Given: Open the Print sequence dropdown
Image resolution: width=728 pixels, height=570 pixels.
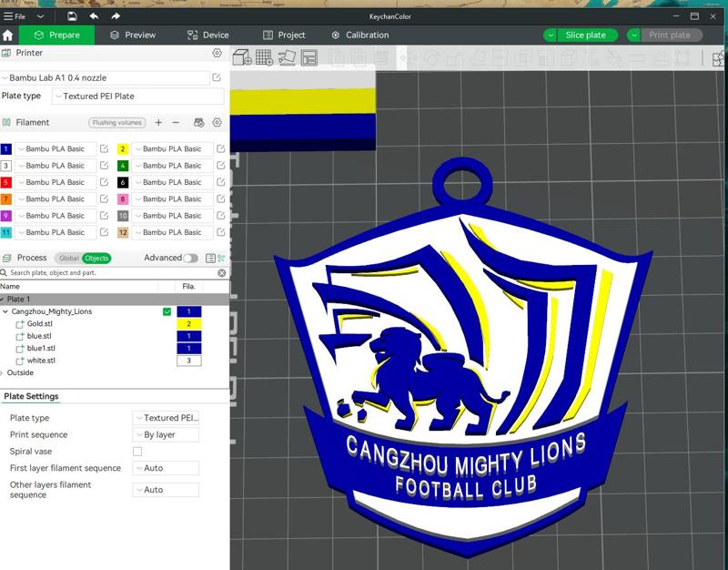Looking at the screenshot, I should click(x=164, y=433).
